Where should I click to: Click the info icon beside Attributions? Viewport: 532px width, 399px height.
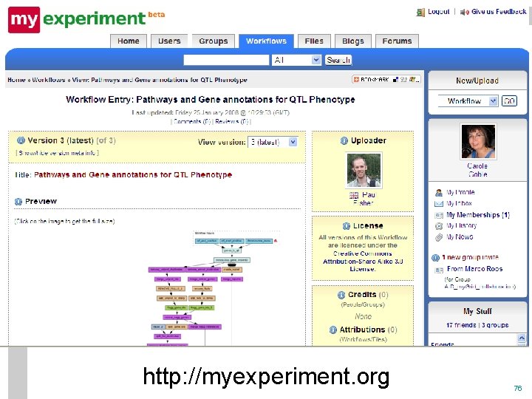[332, 330]
